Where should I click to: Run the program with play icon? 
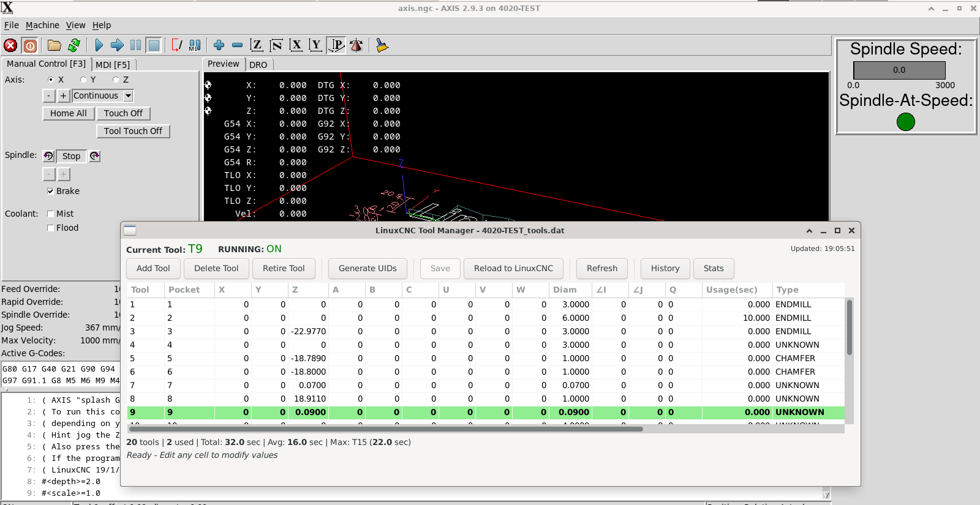(99, 45)
